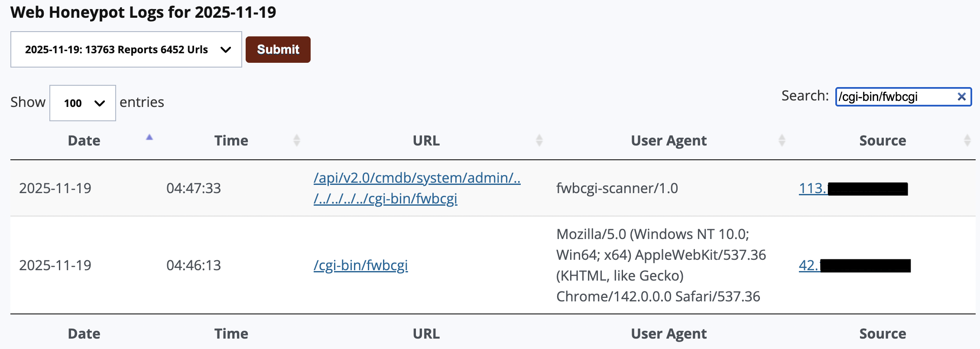980x349 pixels.
Task: Click the Source column header label
Action: pyautogui.click(x=883, y=141)
